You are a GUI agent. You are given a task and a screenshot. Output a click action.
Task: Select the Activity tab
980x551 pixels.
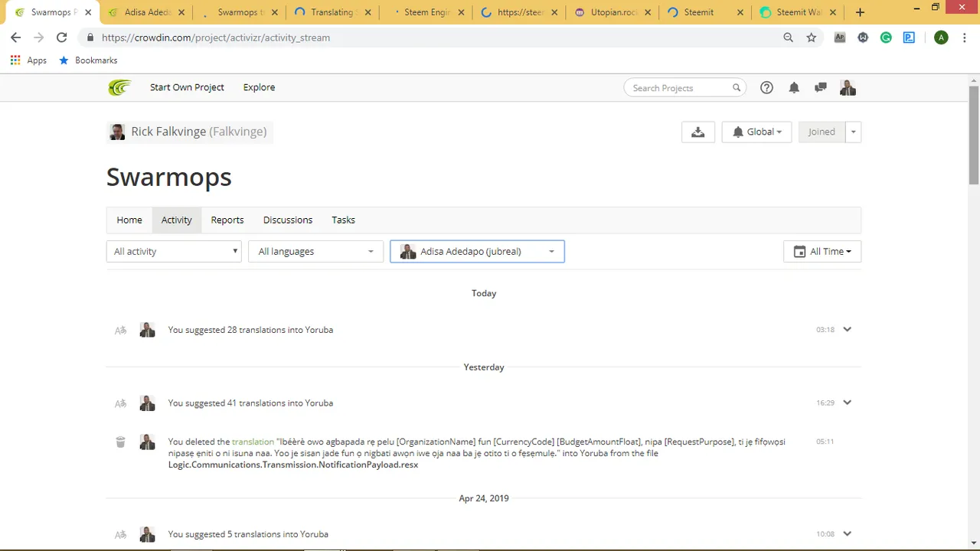177,220
